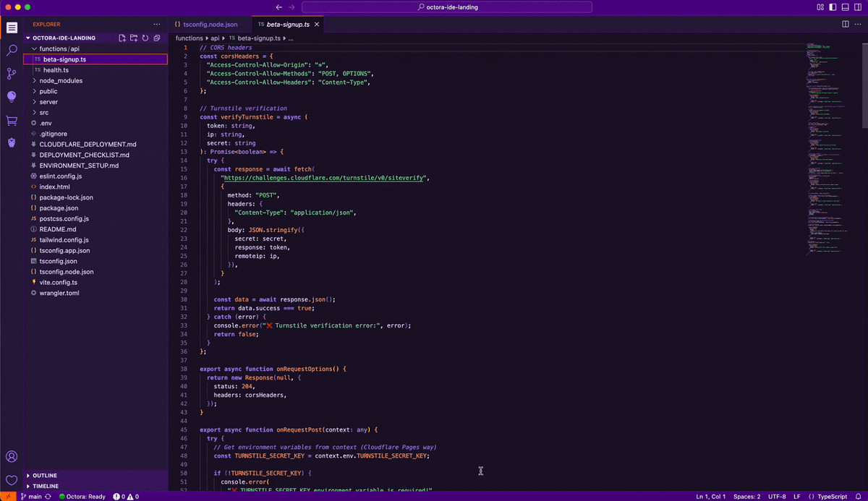Image resolution: width=868 pixels, height=501 pixels.
Task: Open the lightbulb activity bar view
Action: (x=12, y=97)
